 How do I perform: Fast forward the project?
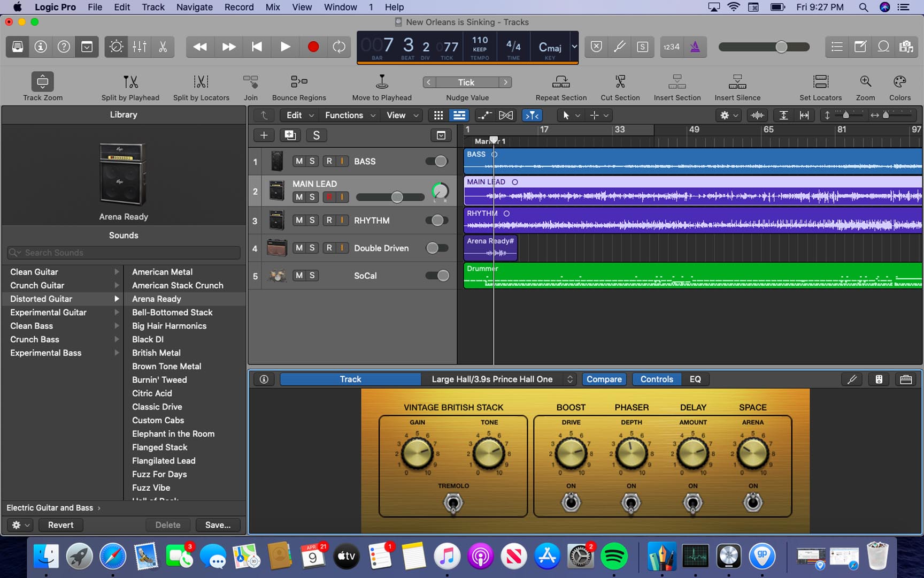pyautogui.click(x=229, y=47)
